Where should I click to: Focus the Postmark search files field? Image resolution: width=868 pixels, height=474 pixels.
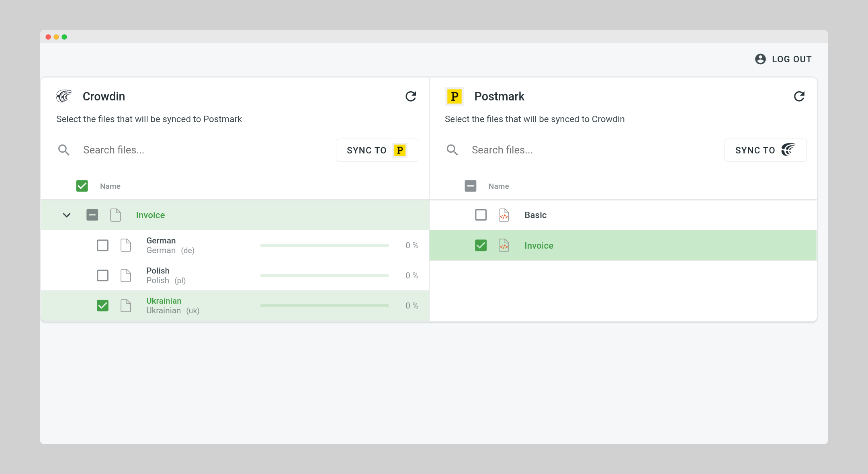point(594,150)
